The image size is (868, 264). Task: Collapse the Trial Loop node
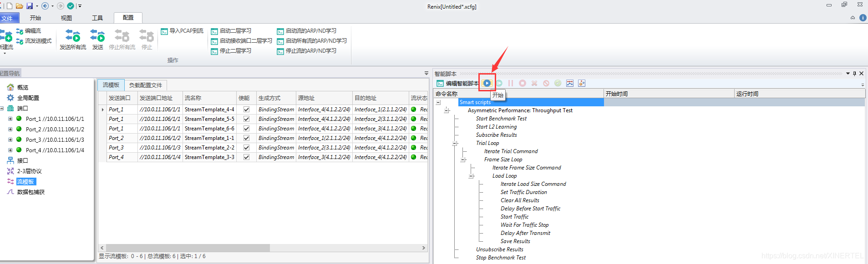click(455, 143)
